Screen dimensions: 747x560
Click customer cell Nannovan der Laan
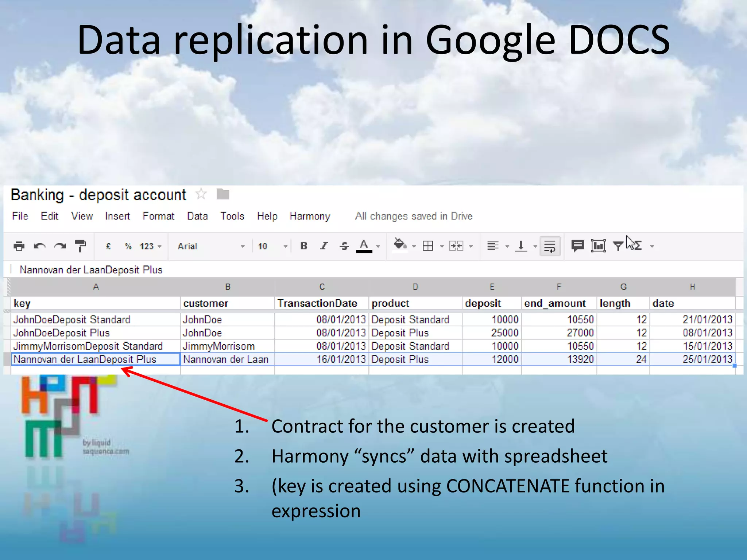[228, 359]
